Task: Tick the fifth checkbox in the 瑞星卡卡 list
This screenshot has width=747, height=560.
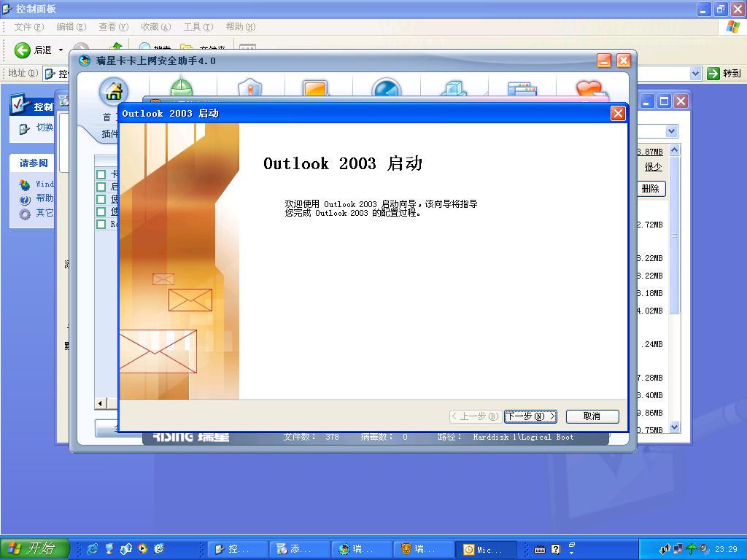Action: 101,224
